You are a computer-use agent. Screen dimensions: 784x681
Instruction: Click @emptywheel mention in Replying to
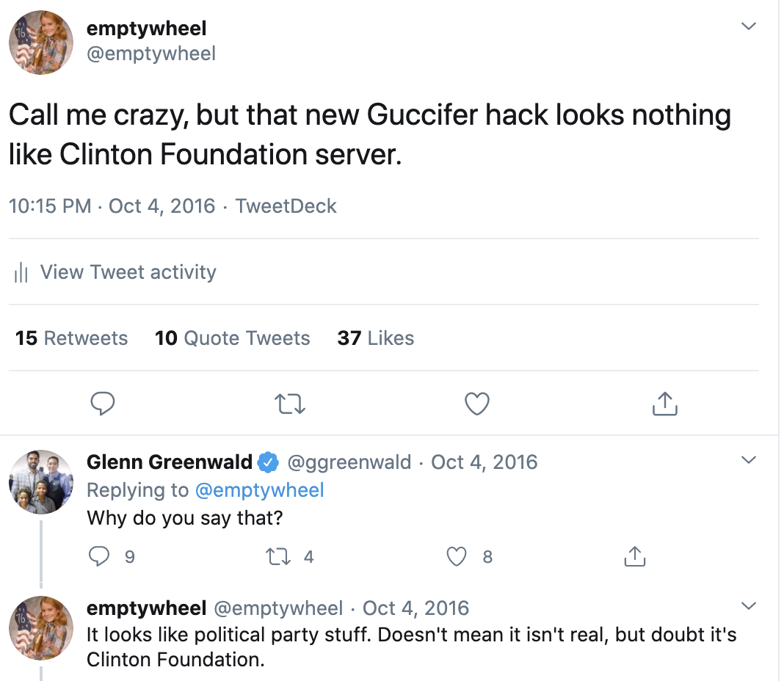(x=260, y=490)
